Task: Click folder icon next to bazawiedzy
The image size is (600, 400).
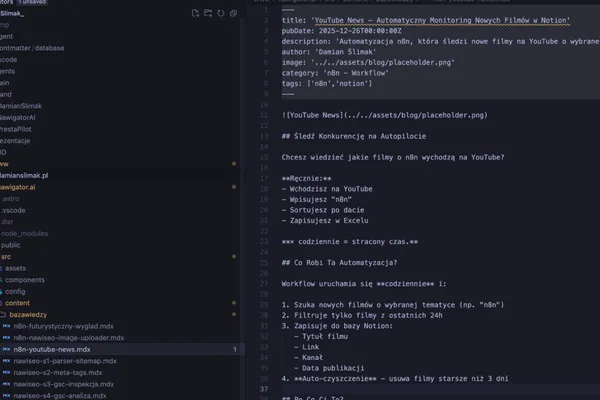Action: [x=3, y=315]
